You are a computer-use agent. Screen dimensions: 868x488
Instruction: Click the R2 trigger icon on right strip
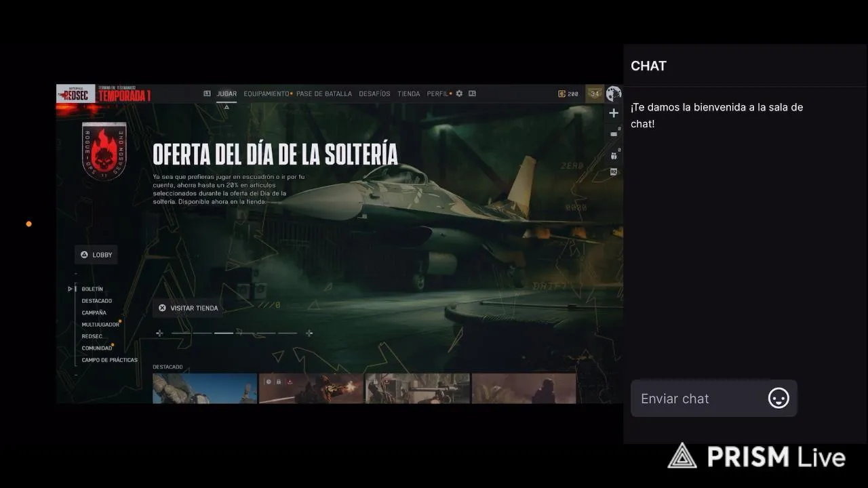[x=614, y=172]
